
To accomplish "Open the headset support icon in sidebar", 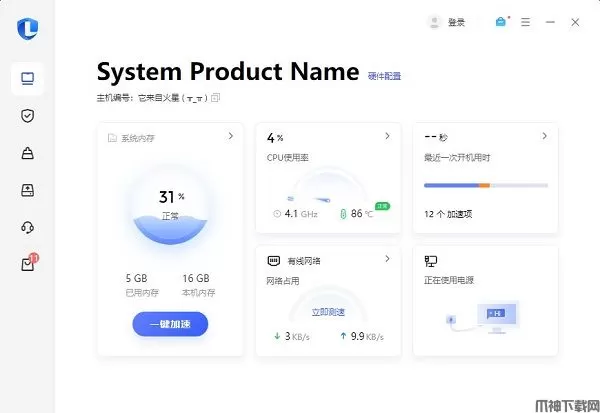I will pos(28,227).
